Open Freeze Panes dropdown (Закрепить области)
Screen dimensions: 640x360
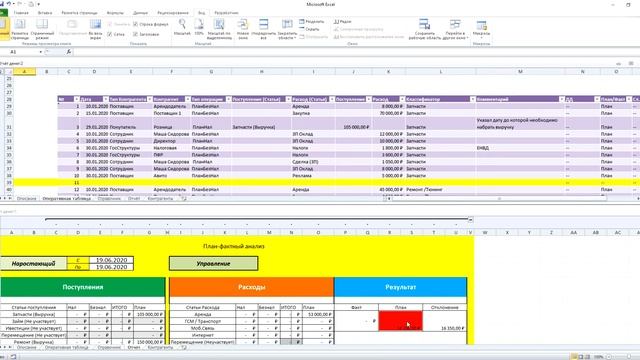coord(287,29)
